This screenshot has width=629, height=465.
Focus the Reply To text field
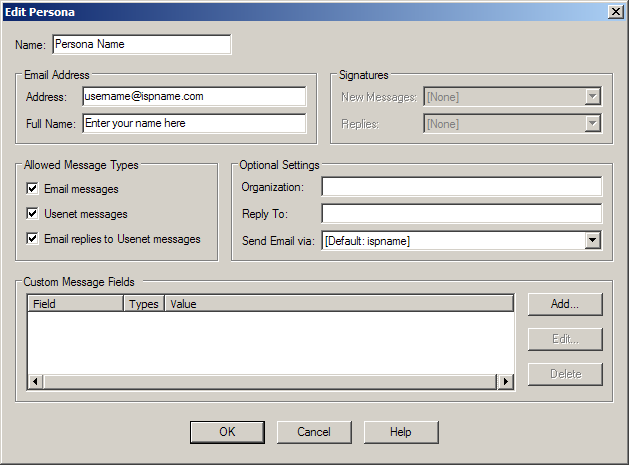click(x=461, y=214)
